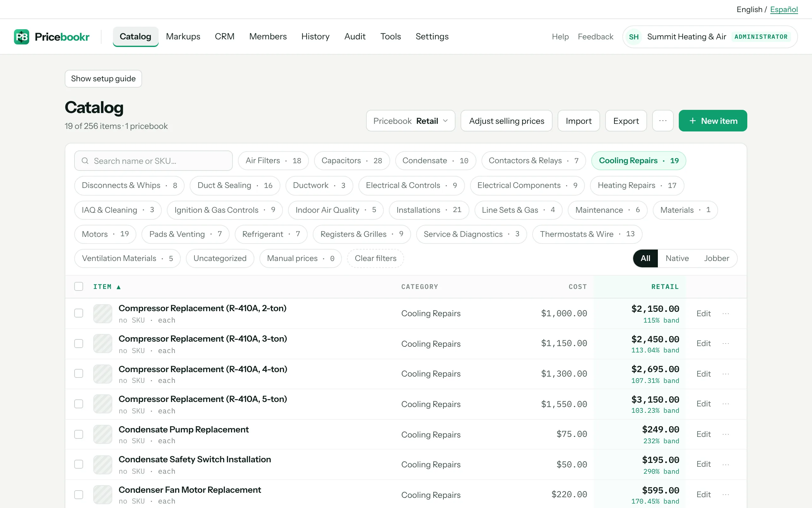Open row menu for Condenser Fan Motor Replacement
Screen dimensions: 812x508
725,494
